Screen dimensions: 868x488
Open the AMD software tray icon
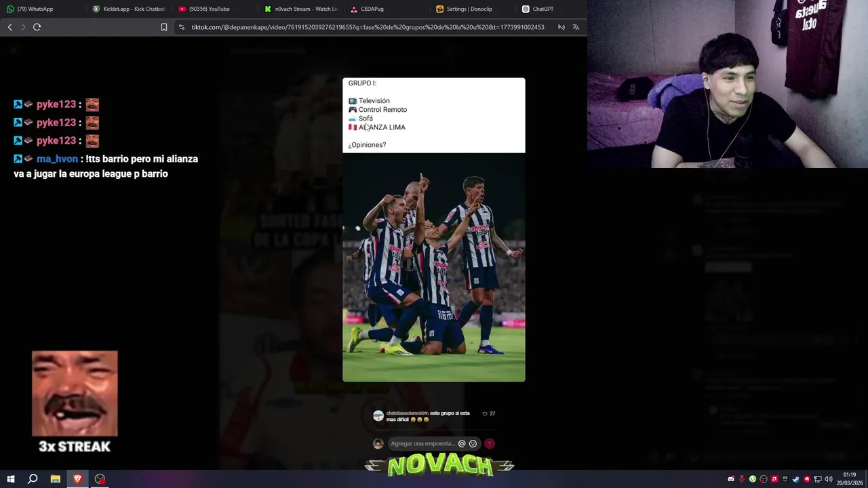coord(774,479)
